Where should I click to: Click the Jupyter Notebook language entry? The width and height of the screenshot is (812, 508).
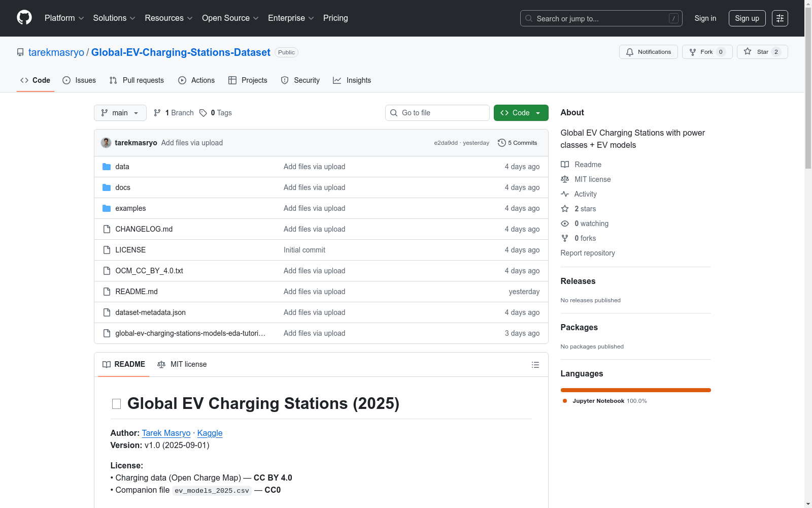click(604, 401)
